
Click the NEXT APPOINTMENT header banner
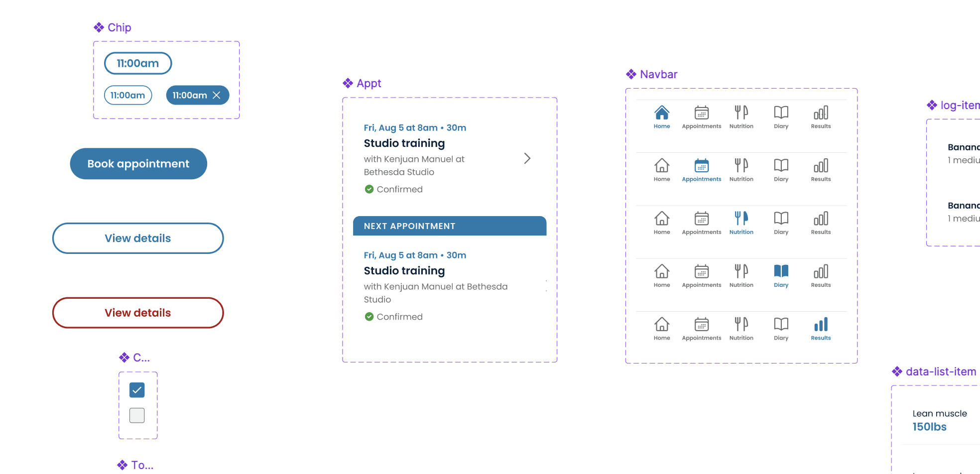pyautogui.click(x=450, y=226)
